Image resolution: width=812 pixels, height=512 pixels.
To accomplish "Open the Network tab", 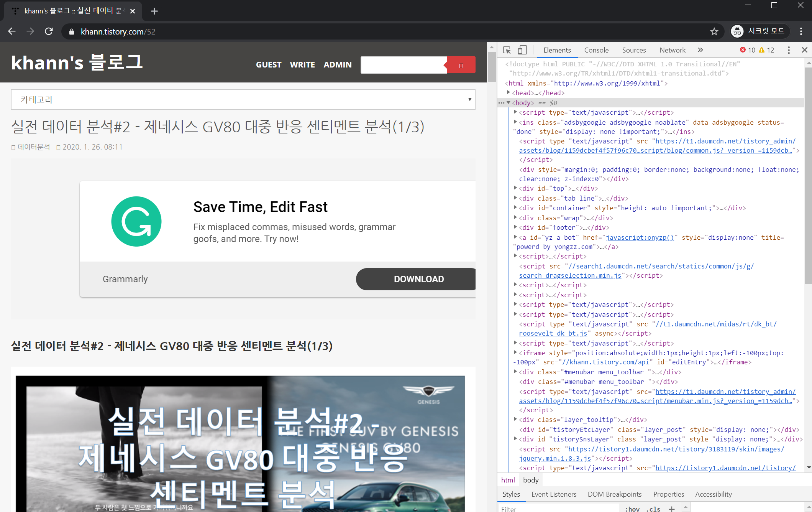I will pyautogui.click(x=672, y=50).
